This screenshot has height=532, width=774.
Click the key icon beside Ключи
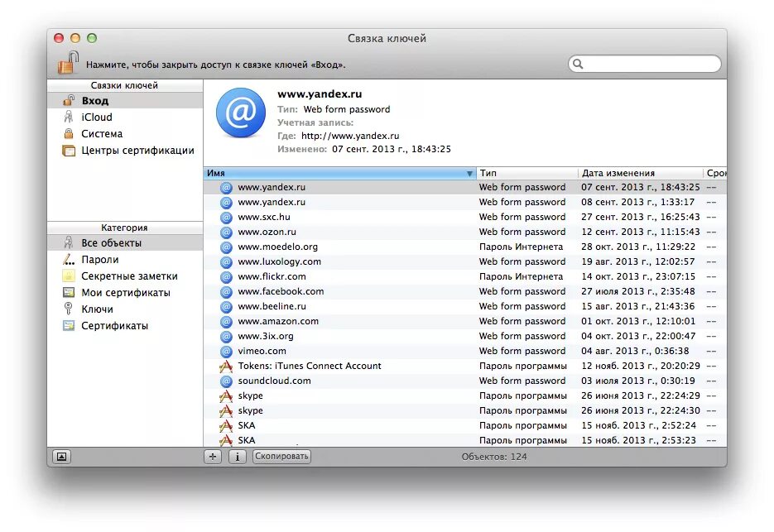(69, 309)
